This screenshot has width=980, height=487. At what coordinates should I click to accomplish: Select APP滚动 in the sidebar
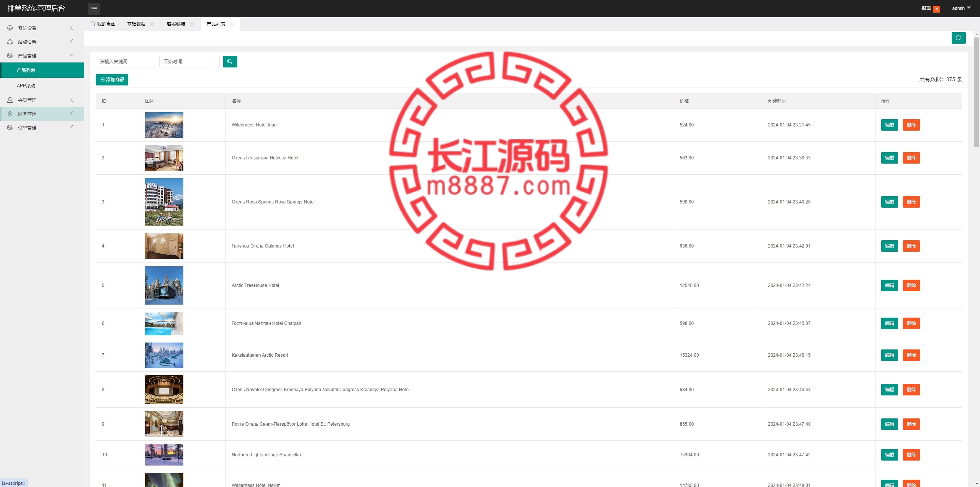pyautogui.click(x=42, y=85)
